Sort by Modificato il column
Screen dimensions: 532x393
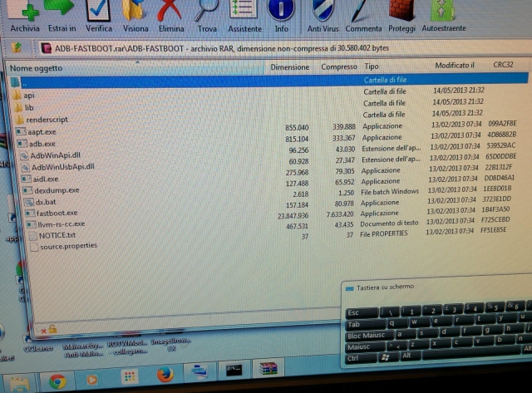pos(455,65)
